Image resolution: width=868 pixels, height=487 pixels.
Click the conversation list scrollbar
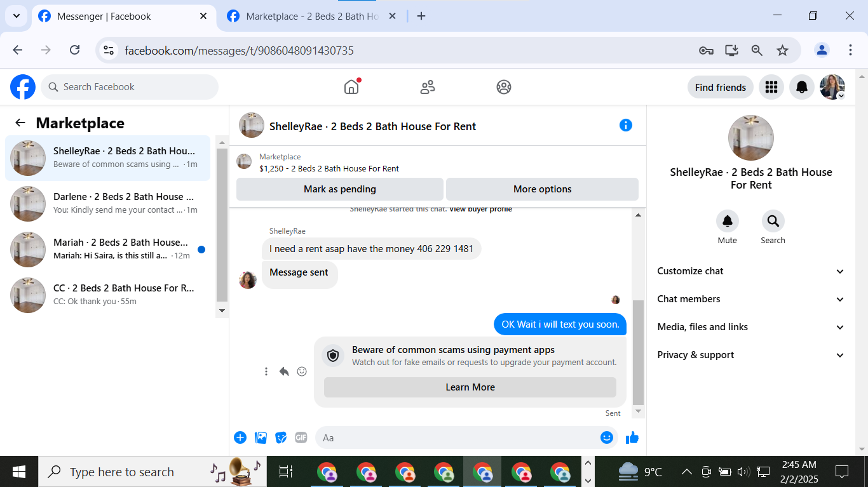coord(222,225)
